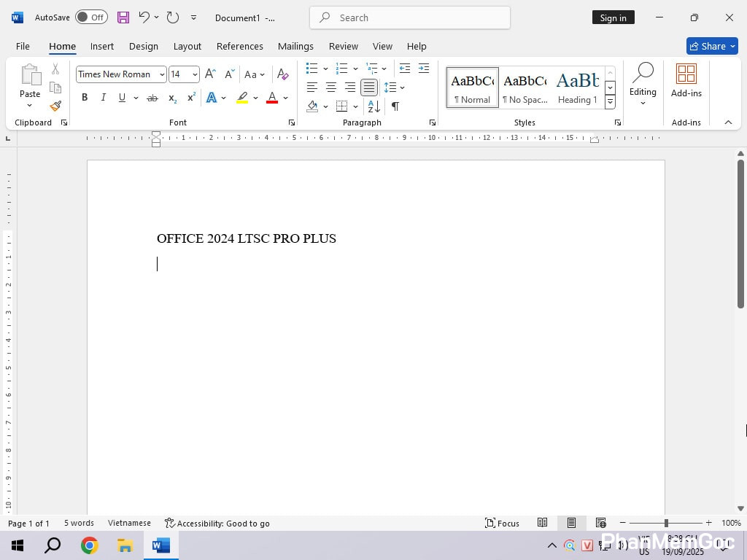Show paragraph marks with pilcrow icon

(395, 106)
